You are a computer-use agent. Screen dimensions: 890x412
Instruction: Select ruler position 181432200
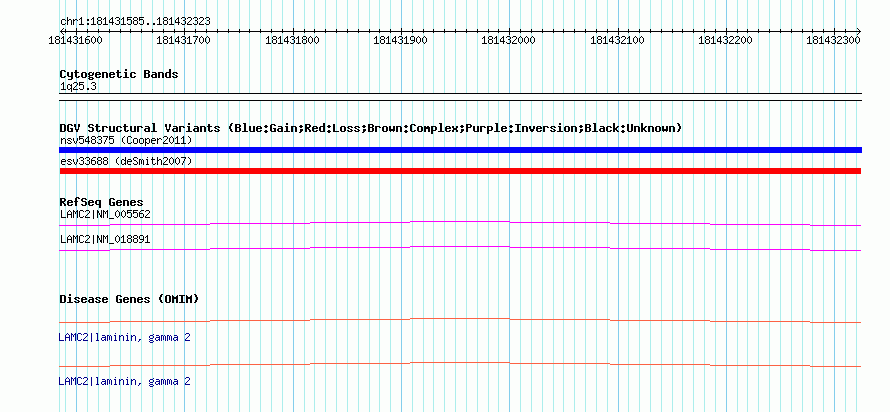click(x=725, y=40)
